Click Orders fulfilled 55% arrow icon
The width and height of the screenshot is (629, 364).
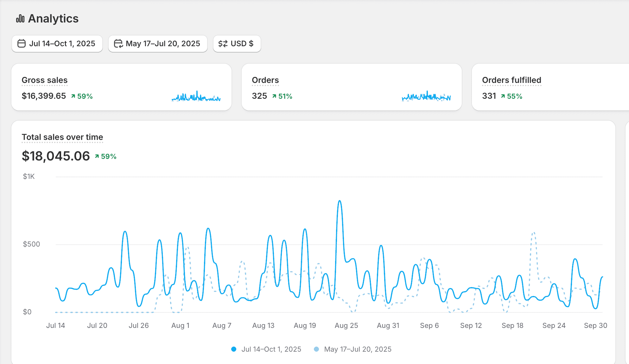(x=503, y=96)
